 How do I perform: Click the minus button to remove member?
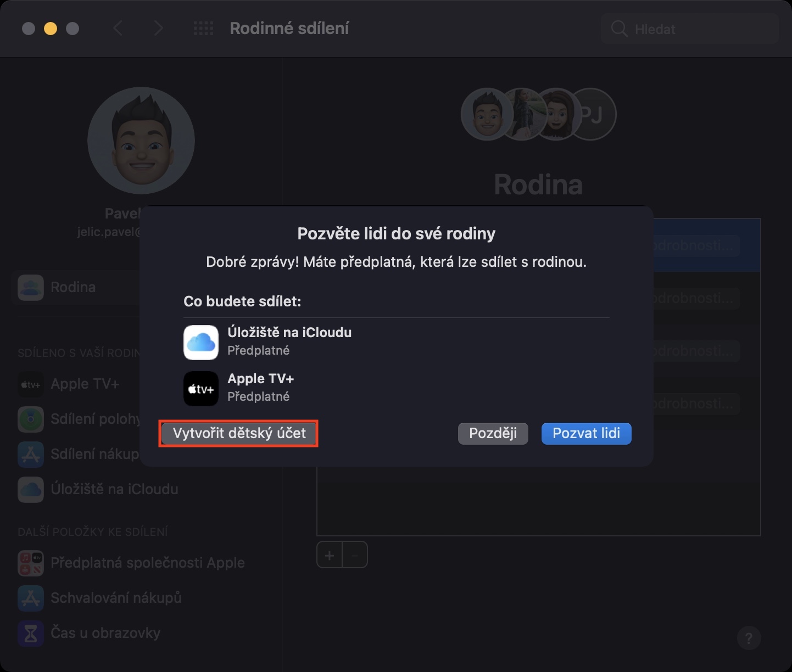355,556
